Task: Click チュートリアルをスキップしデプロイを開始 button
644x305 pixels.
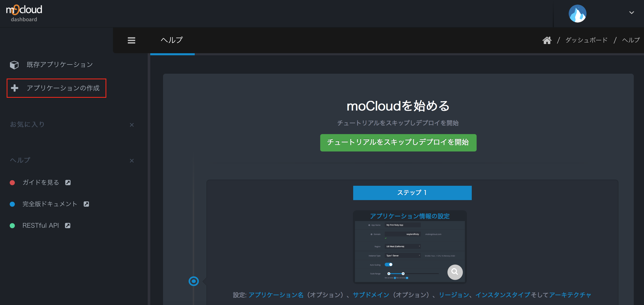Action: coord(398,143)
